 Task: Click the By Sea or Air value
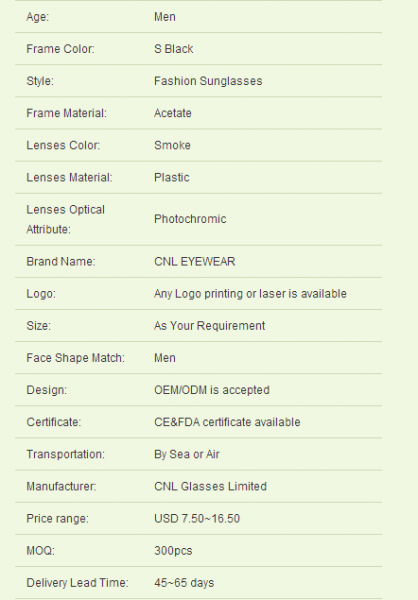coord(186,455)
